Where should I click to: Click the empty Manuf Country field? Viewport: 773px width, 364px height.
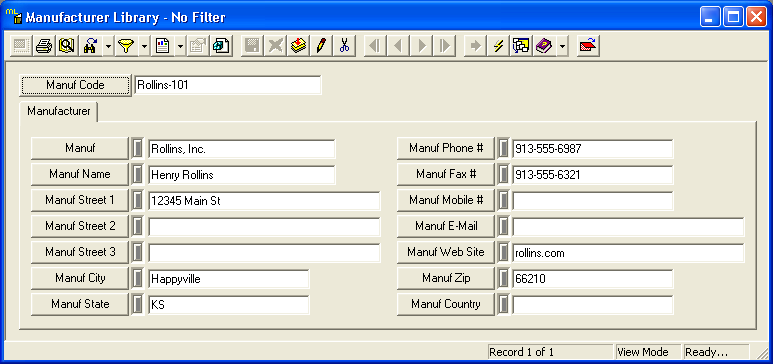click(593, 305)
